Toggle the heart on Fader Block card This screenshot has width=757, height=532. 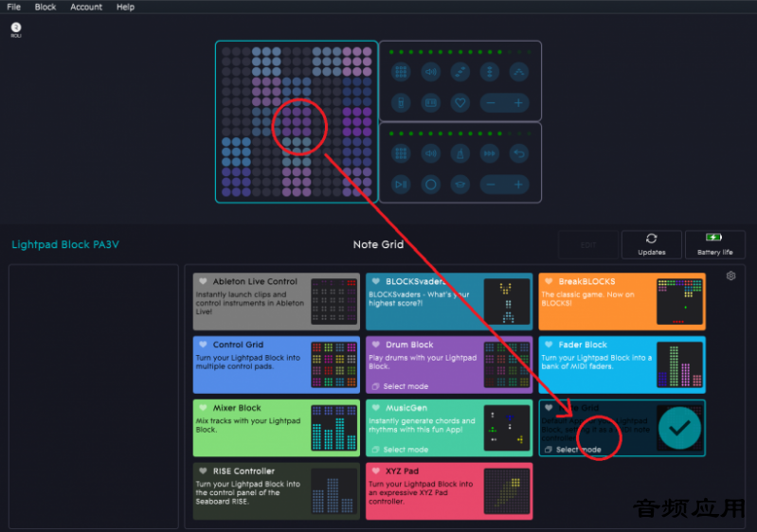(549, 345)
